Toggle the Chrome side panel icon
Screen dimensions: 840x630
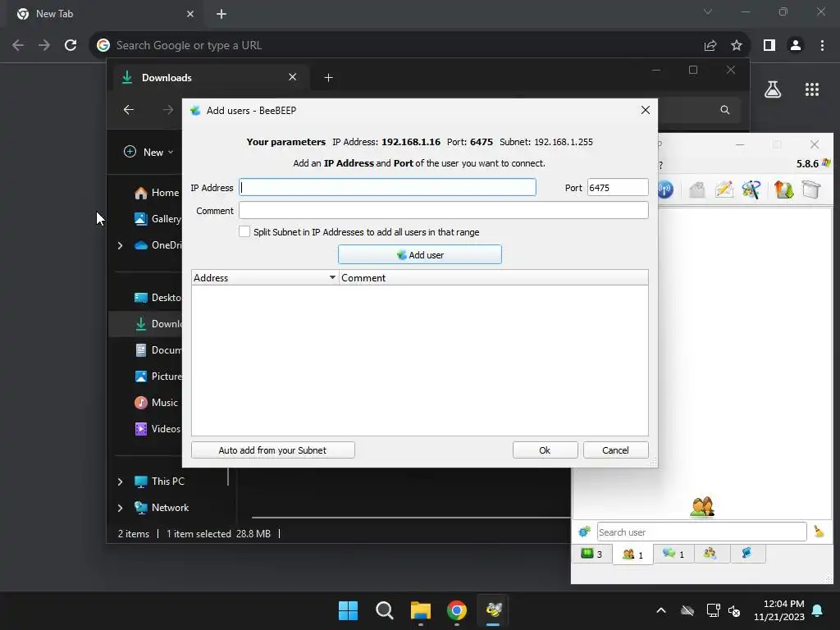pos(769,46)
